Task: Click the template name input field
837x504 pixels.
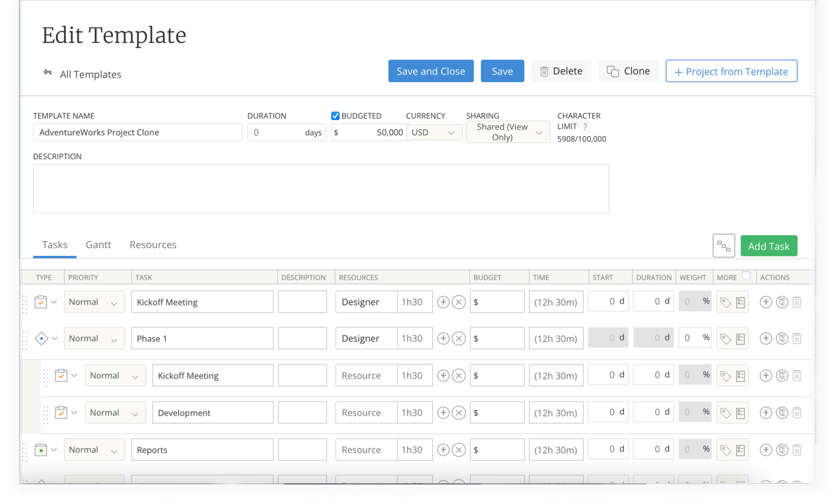Action: tap(138, 132)
